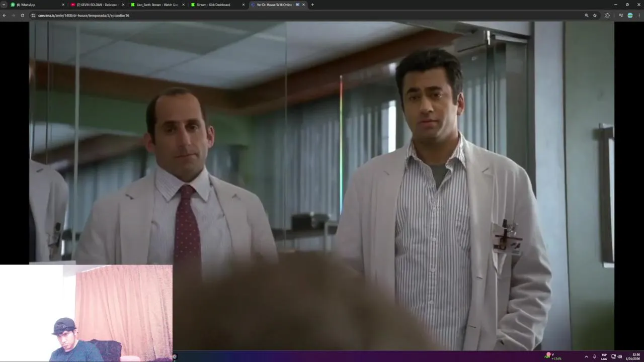
Task: Close the WhatsApp tab
Action: click(63, 5)
